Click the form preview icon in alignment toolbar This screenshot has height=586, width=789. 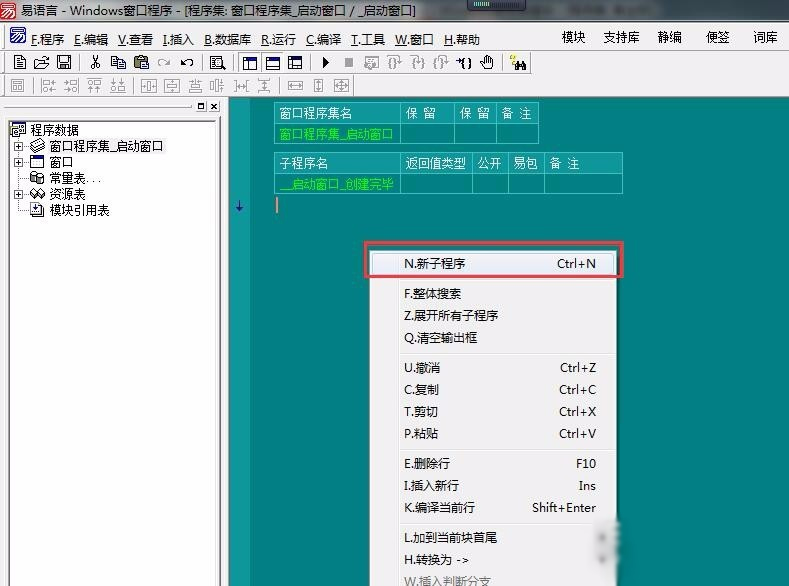[18, 86]
